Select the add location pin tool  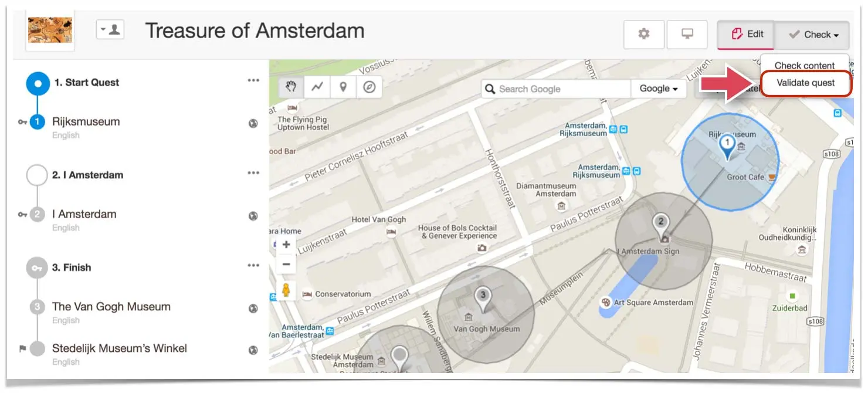343,87
